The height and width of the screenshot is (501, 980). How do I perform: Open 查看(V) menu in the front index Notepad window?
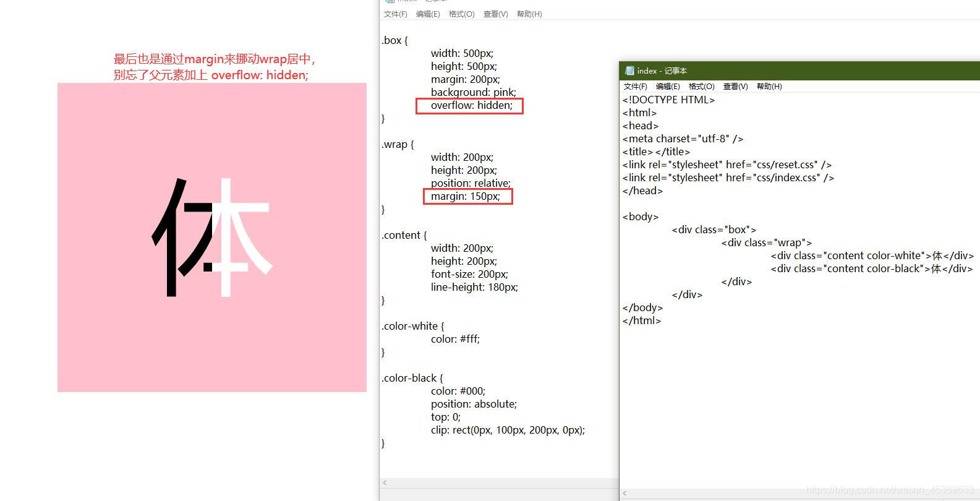click(x=736, y=87)
